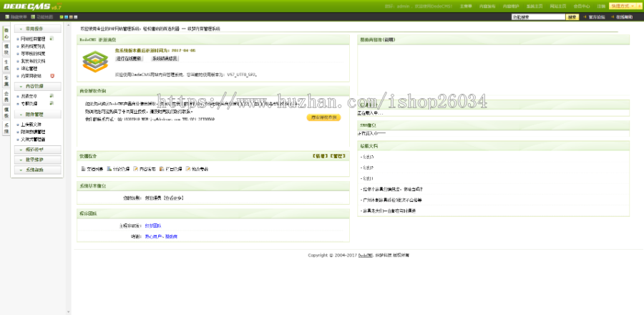Open 等审核的档案 in the sidebar
The height and width of the screenshot is (315, 644).
33,54
